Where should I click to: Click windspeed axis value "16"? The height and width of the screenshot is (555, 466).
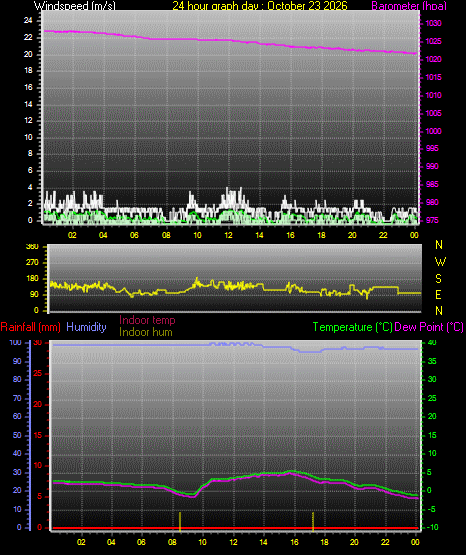click(x=28, y=87)
